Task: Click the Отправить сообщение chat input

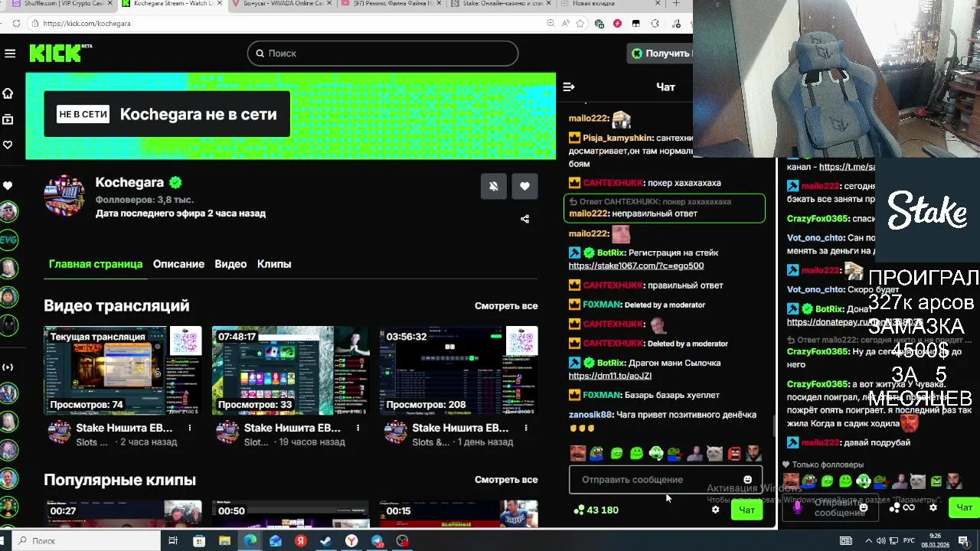Action: 665,480
